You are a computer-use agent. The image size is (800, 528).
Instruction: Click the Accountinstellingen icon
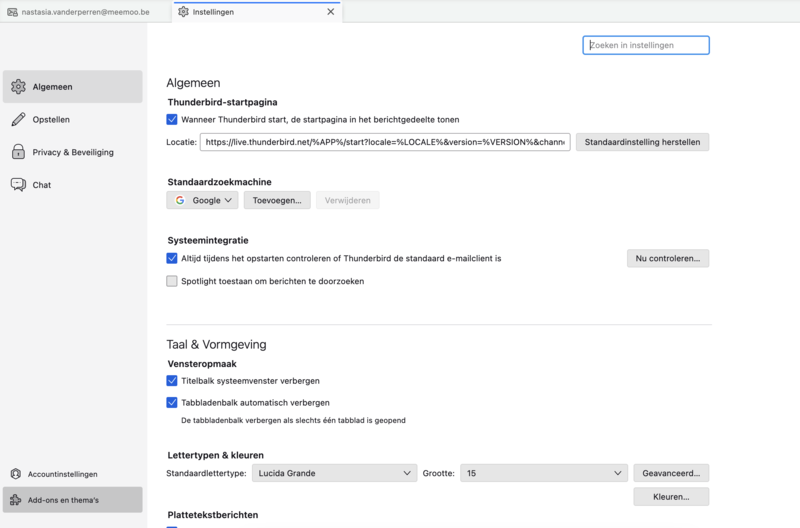[x=16, y=474]
